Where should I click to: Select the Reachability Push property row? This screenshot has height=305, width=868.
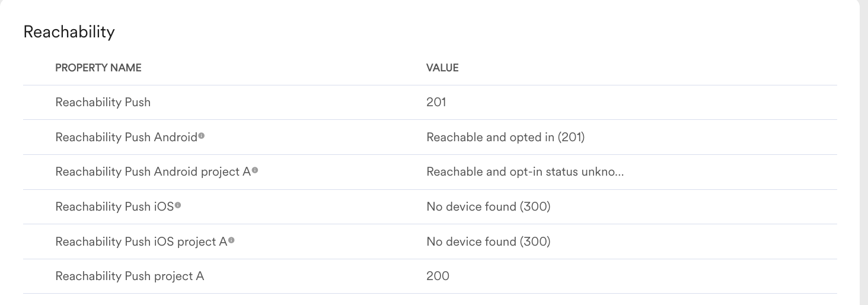[103, 102]
